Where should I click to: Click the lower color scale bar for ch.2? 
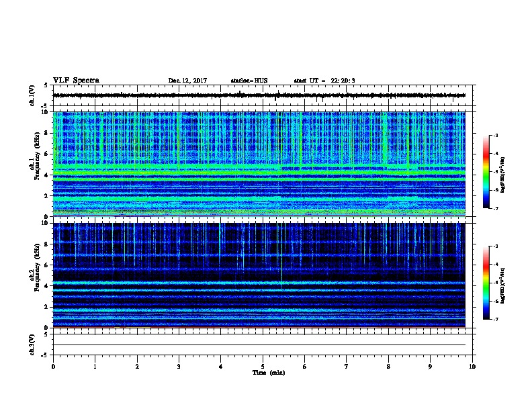click(x=486, y=283)
